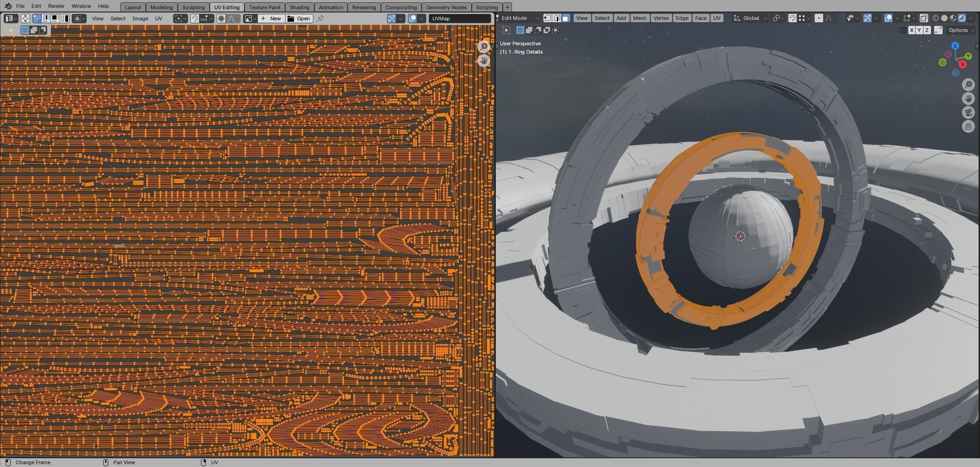Viewport: 980px width, 467px height.
Task: Open the UV sticky selection mode dropdown
Action: click(x=80, y=19)
